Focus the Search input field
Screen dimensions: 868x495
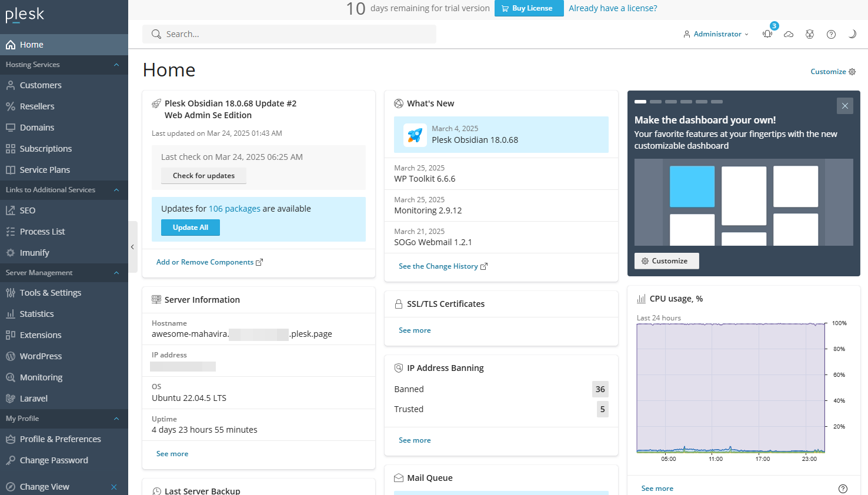point(289,34)
